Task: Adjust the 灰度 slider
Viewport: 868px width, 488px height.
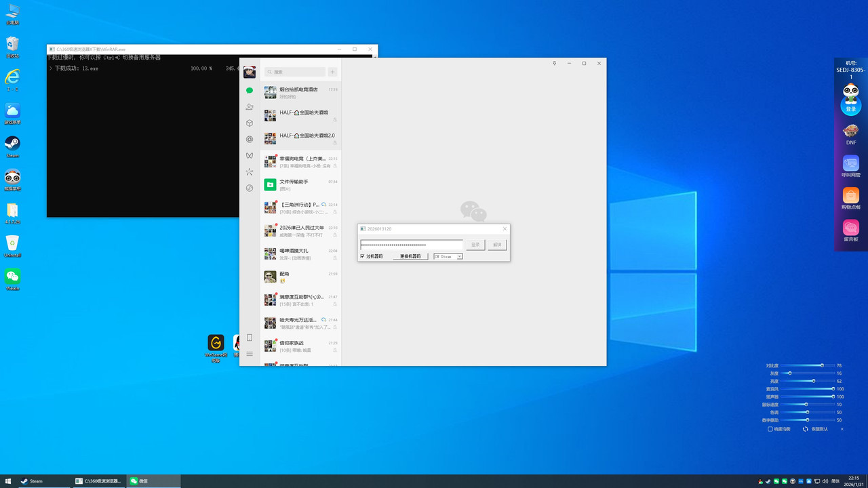Action: (x=808, y=373)
